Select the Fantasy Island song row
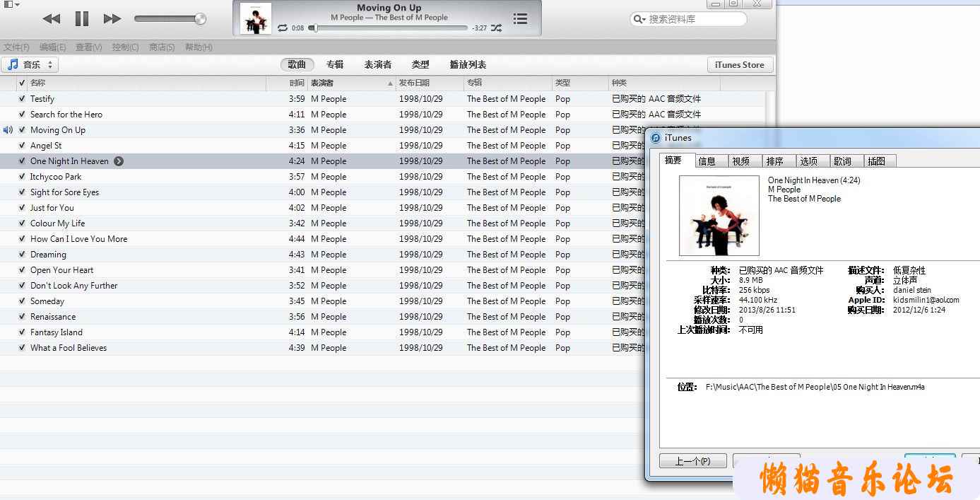This screenshot has width=980, height=500. coord(322,332)
